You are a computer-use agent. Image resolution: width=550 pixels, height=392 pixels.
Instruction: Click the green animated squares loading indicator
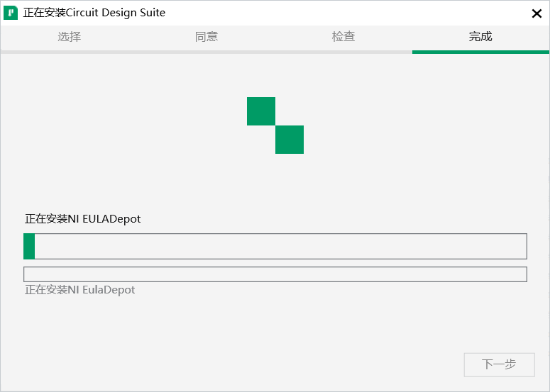coord(275,125)
